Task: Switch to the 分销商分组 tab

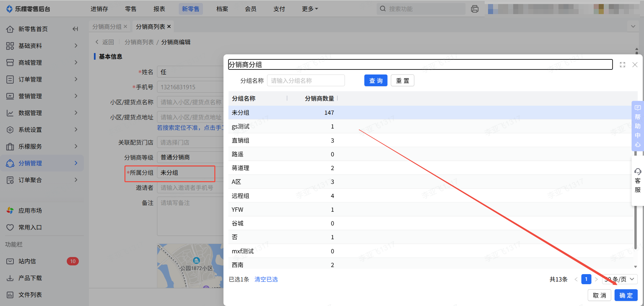Action: point(107,27)
